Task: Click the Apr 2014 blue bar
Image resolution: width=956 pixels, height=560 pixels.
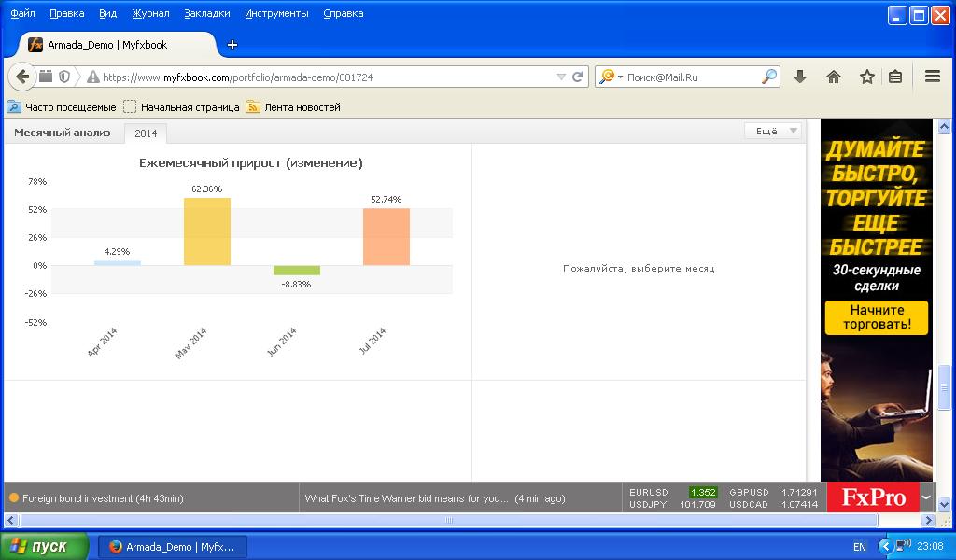Action: 117,263
